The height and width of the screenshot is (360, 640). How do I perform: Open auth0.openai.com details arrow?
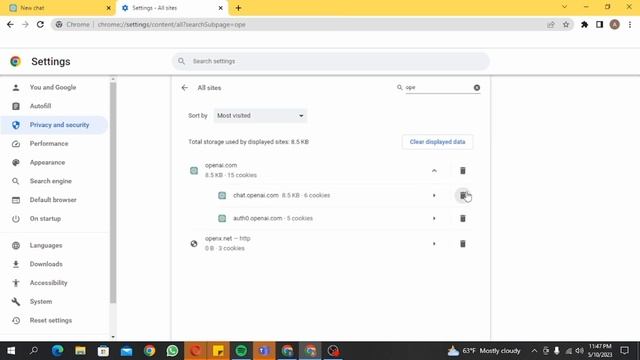coord(434,218)
